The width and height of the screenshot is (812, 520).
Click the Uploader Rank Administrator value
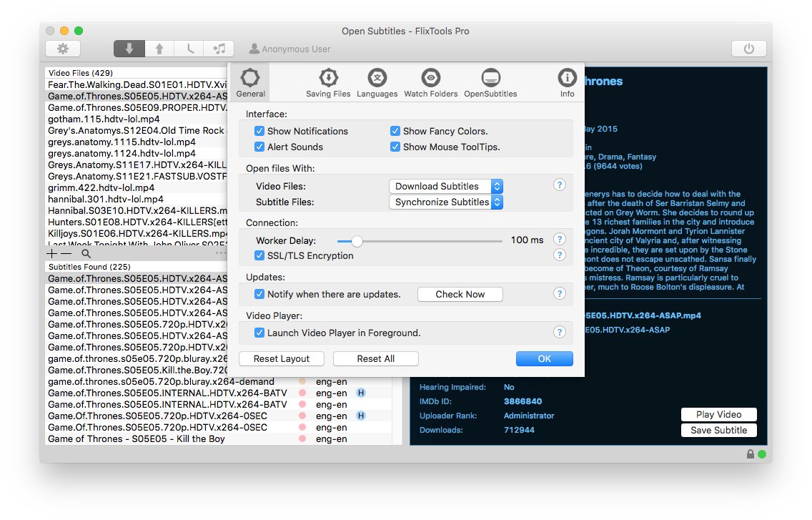(529, 416)
